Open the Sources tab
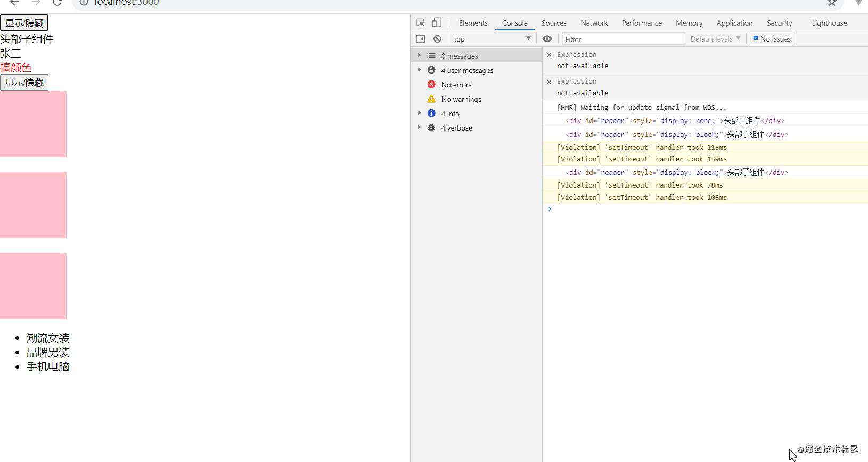Image resolution: width=868 pixels, height=462 pixels. [554, 23]
